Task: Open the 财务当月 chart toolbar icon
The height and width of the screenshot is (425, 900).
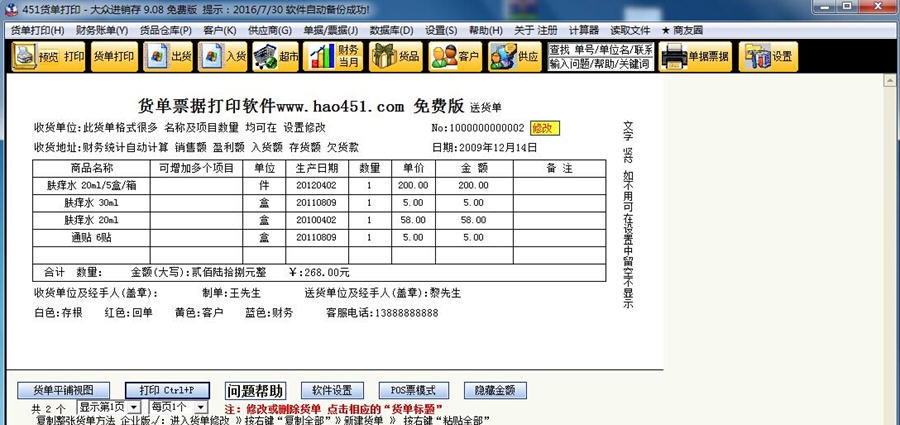Action: 333,56
